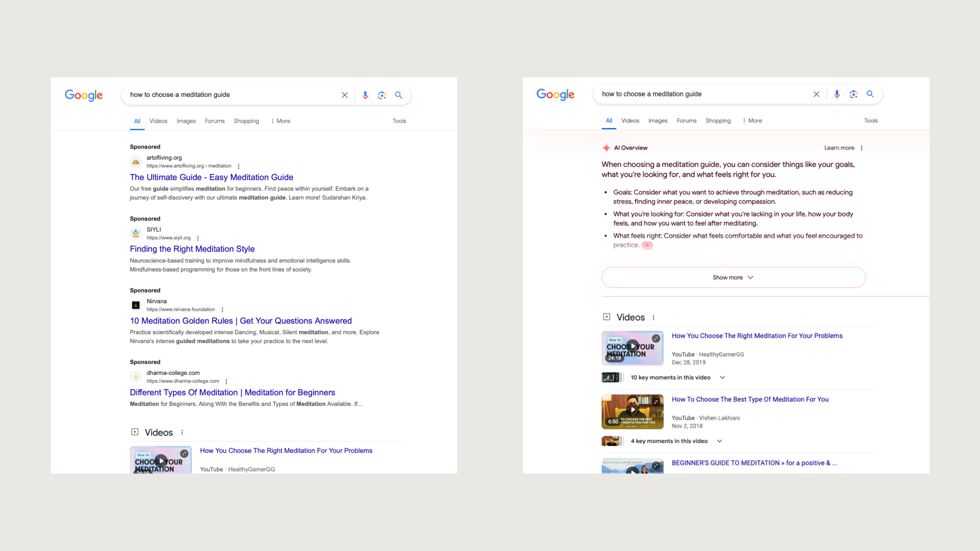The width and height of the screenshot is (980, 551).
Task: Switch to Videos tab in left window
Action: coord(158,121)
